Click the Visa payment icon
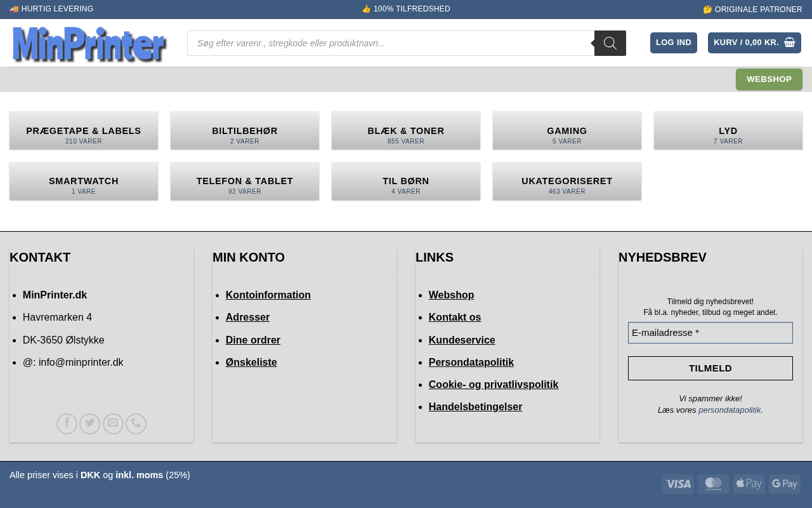Image resolution: width=812 pixels, height=508 pixels. 678,484
